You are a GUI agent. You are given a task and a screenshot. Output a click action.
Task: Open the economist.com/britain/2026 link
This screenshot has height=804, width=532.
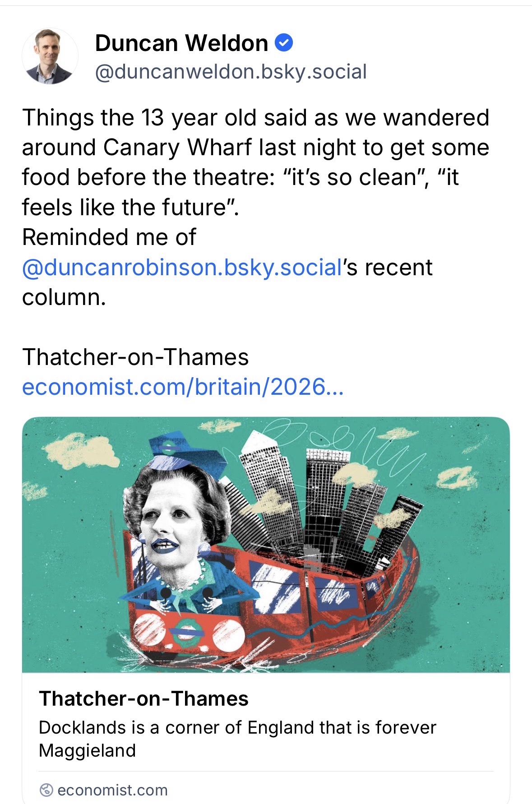[x=183, y=387]
